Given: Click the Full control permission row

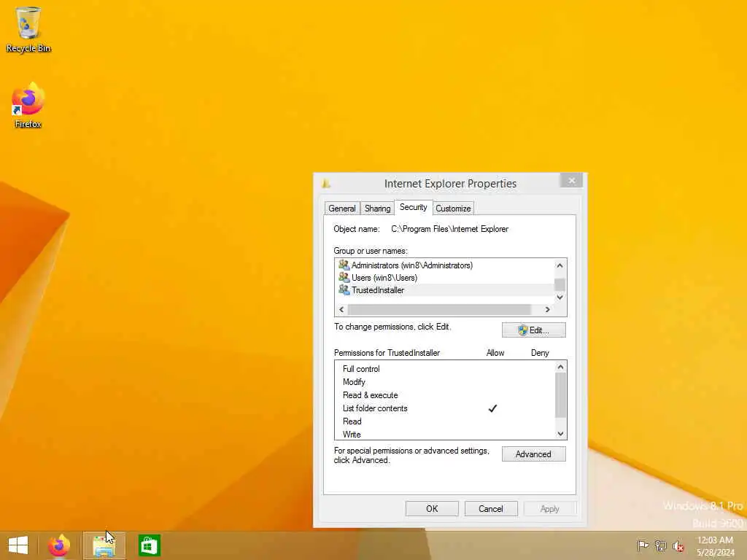Looking at the screenshot, I should point(444,369).
